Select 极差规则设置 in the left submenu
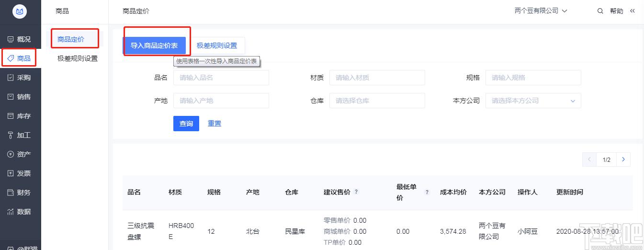 click(77, 58)
